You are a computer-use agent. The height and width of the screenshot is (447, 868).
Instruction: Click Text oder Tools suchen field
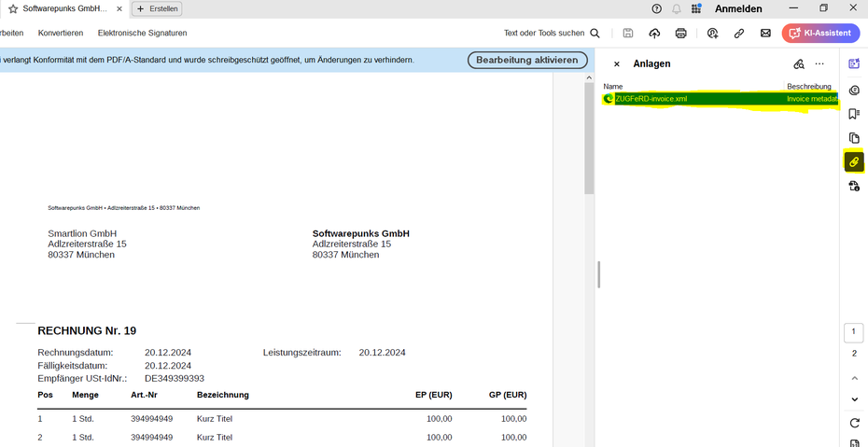point(543,34)
